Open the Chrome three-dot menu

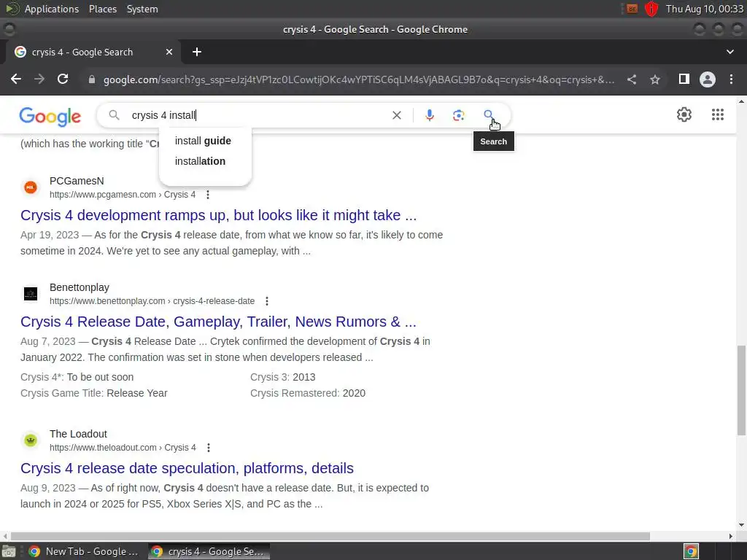(x=731, y=79)
